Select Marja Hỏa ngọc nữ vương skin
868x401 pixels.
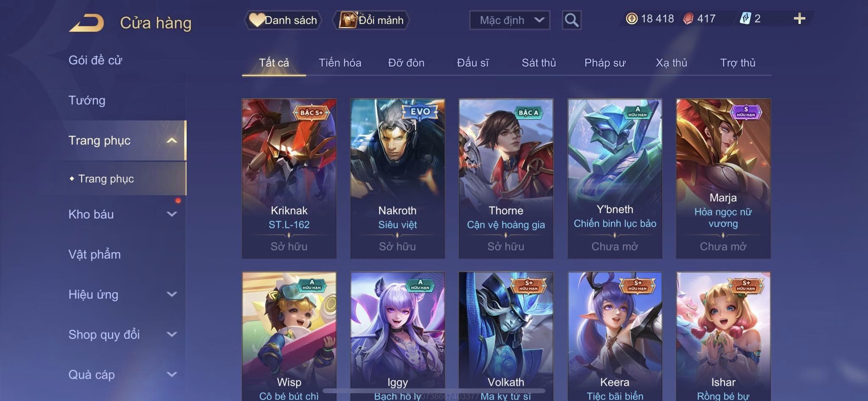723,178
